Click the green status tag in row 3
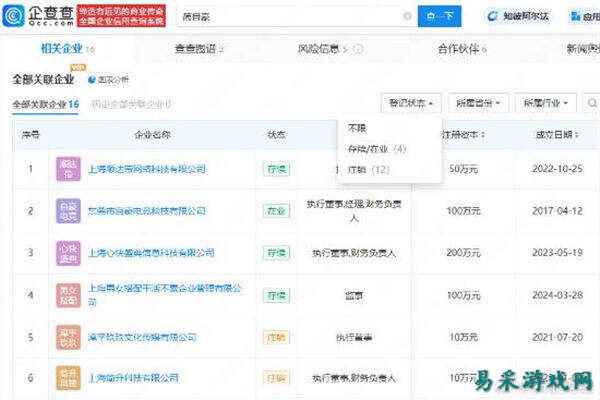600x400 pixels. pos(276,253)
